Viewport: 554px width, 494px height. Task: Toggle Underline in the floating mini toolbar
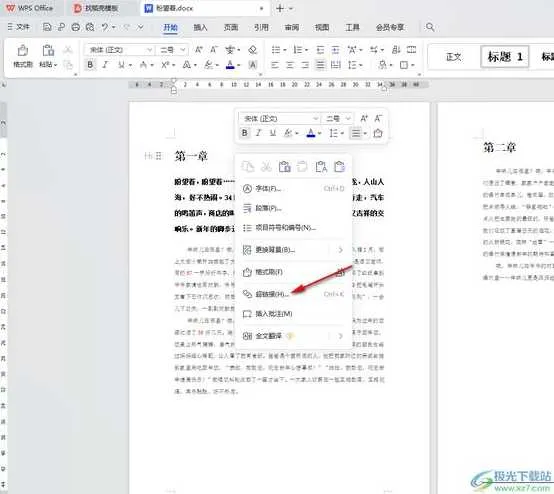(272, 133)
